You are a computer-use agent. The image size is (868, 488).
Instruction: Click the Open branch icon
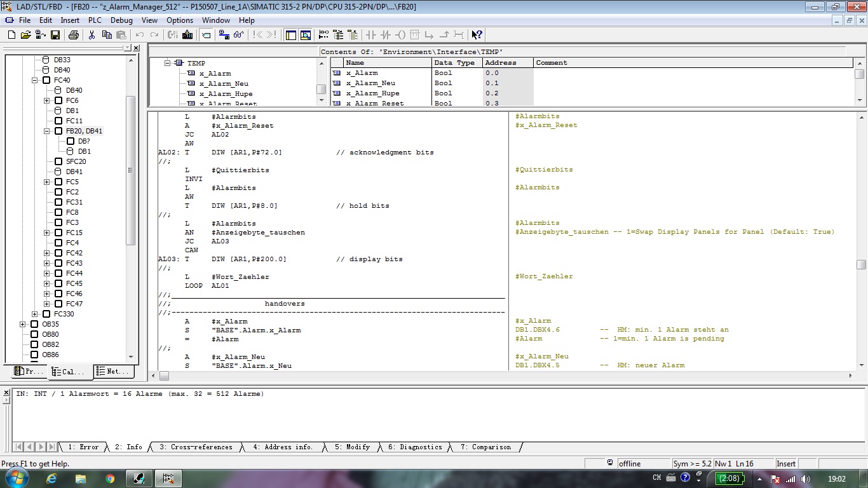[x=430, y=35]
